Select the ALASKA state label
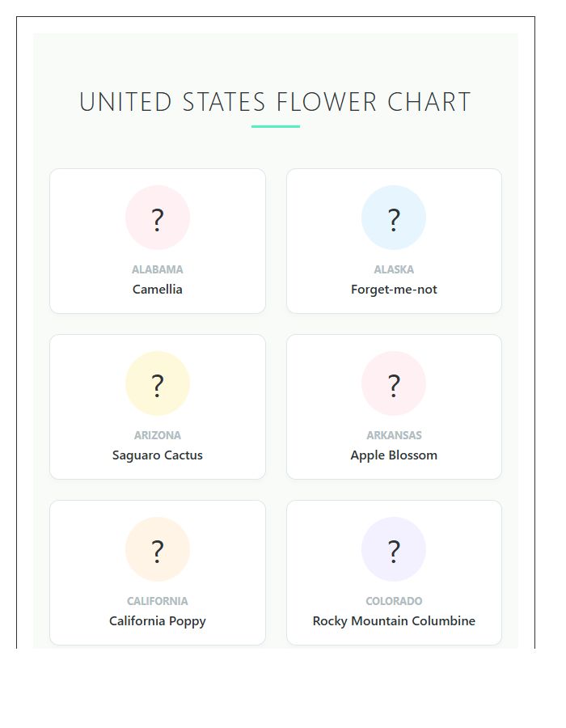Screen dimensions: 566x728 click(x=394, y=269)
